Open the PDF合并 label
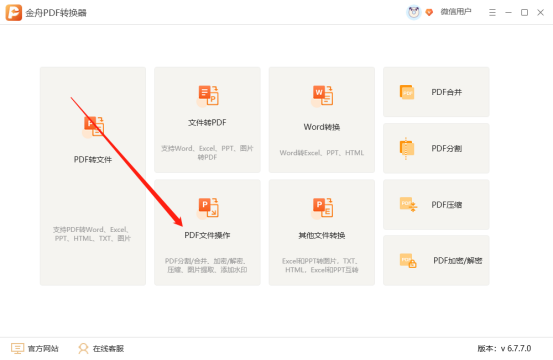 [446, 92]
